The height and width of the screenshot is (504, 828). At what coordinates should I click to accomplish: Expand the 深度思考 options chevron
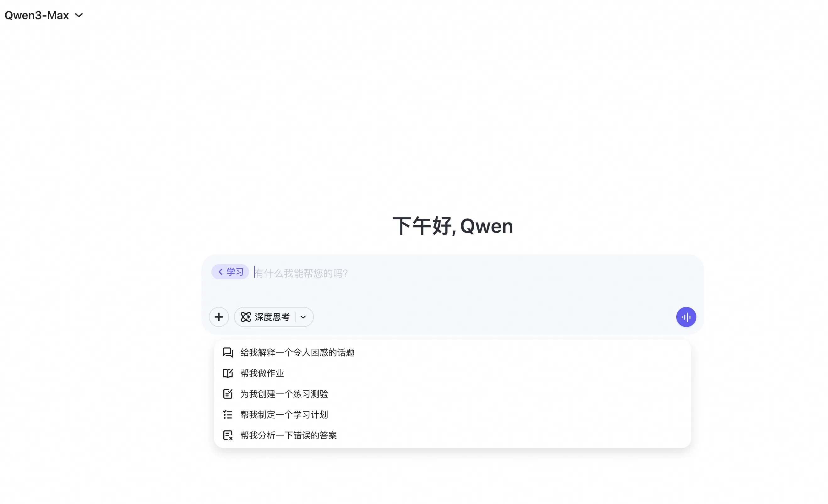tap(303, 317)
